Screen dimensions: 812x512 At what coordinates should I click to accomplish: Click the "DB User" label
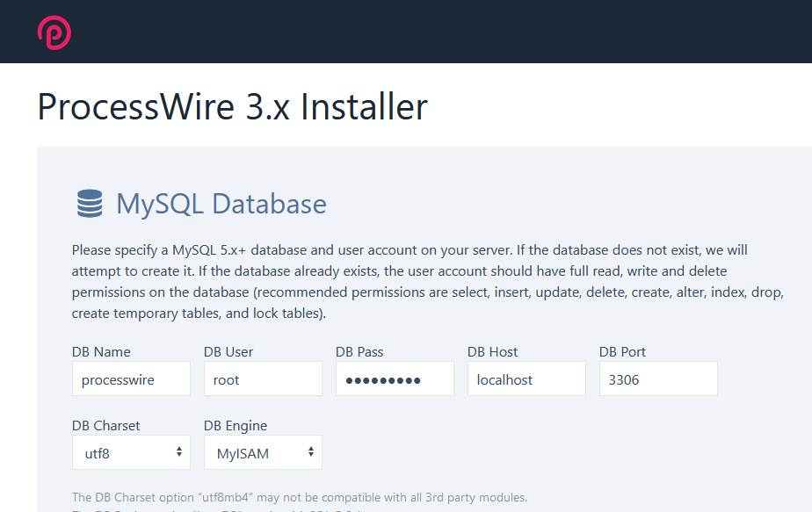228,352
